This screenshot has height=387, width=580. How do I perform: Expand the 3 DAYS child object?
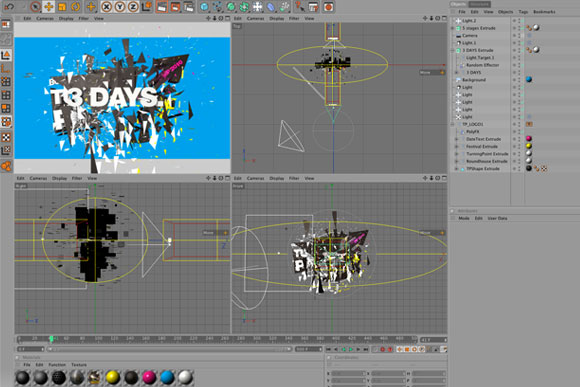[456, 73]
